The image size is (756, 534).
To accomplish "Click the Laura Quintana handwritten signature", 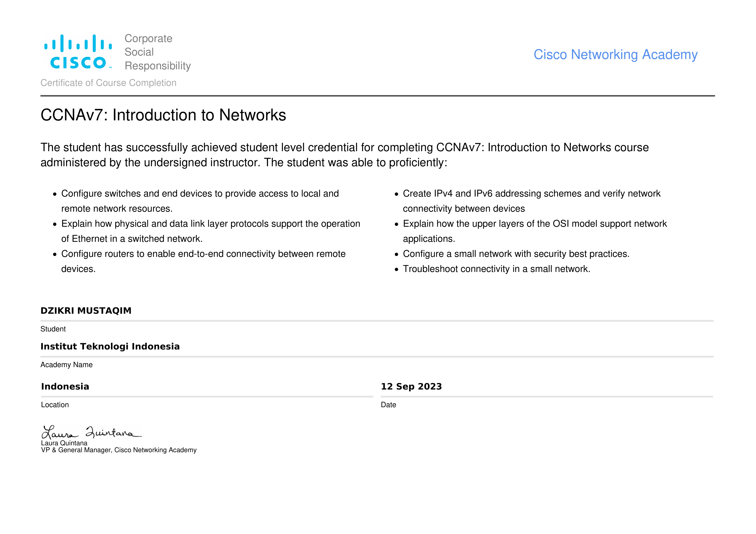I will (91, 432).
